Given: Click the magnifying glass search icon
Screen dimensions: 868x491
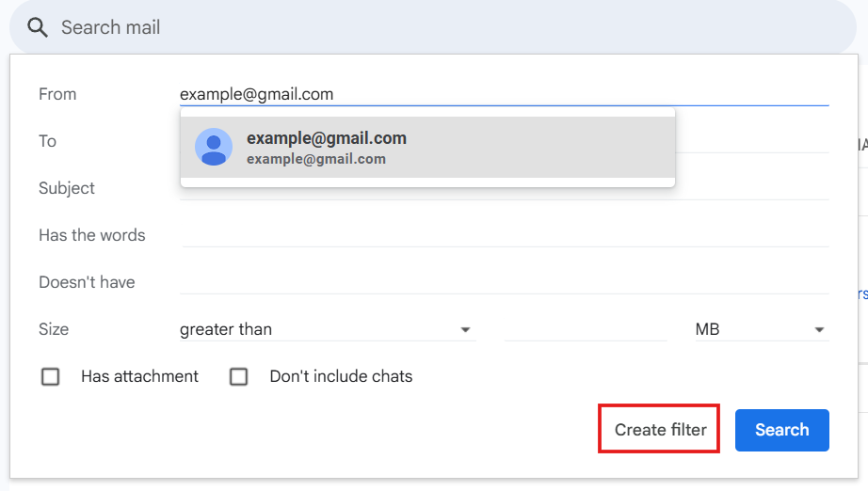Looking at the screenshot, I should (38, 27).
